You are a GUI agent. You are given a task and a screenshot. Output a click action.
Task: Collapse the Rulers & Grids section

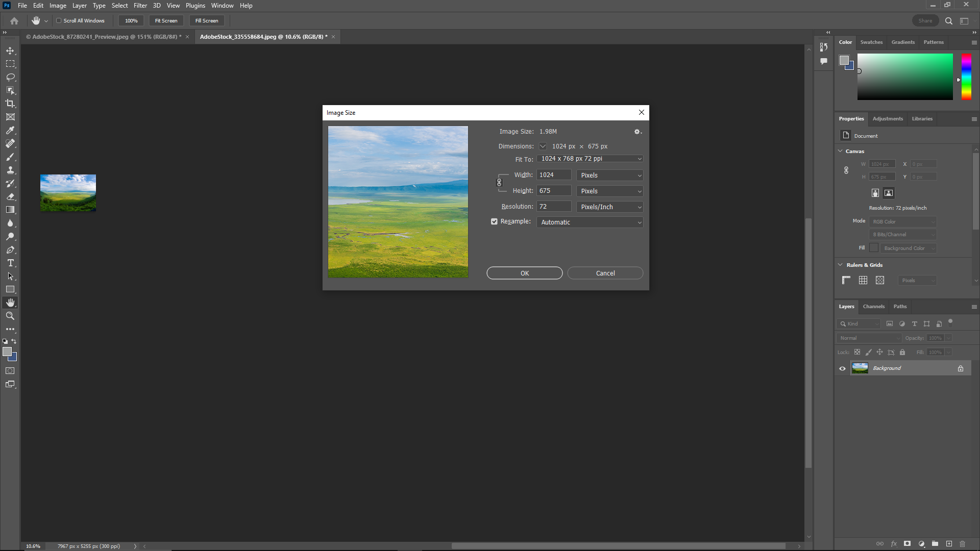coord(841,265)
